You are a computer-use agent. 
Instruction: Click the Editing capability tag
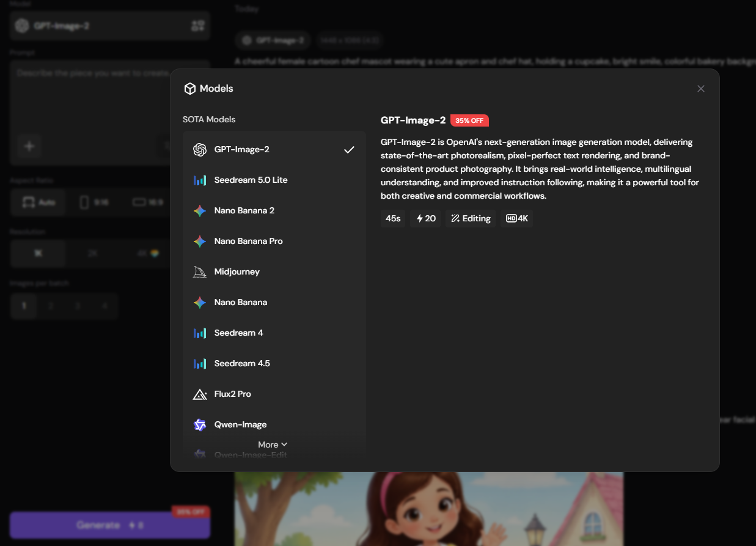tap(471, 218)
